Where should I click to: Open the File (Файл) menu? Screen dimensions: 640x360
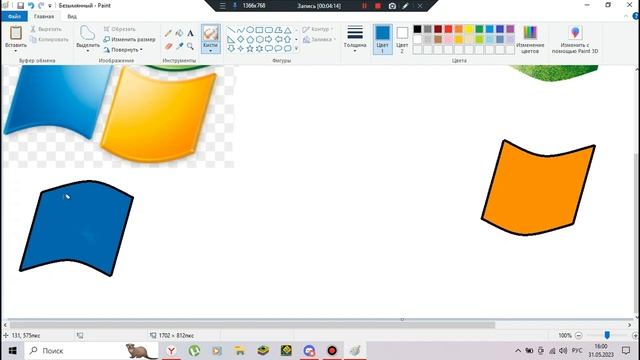pos(14,16)
